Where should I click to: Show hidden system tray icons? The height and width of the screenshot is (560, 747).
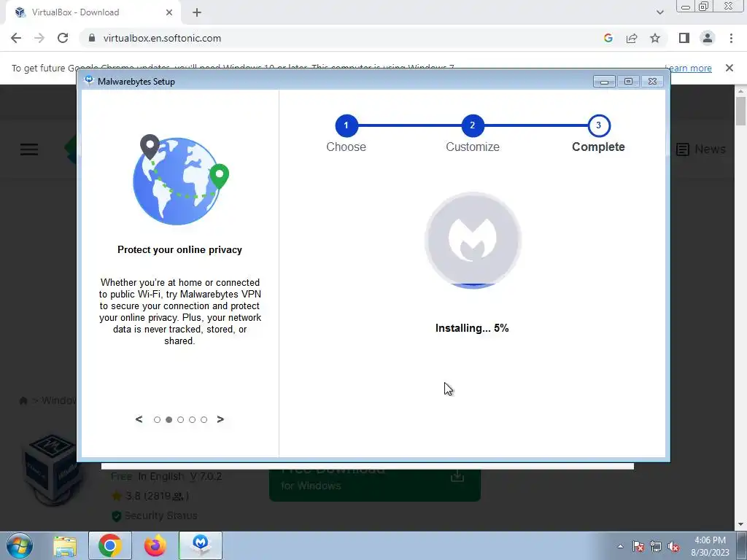620,546
